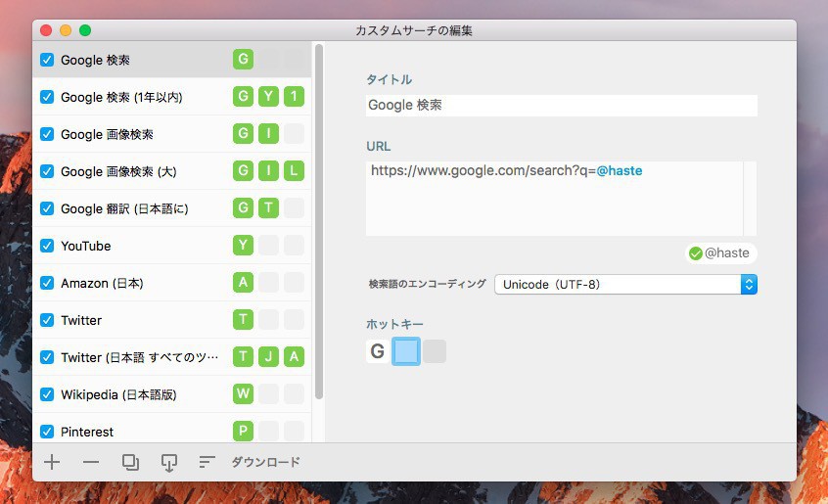Screen dimensions: 828x504
Task: Click G hotkey badge on Google 検索 row
Action: point(243,59)
